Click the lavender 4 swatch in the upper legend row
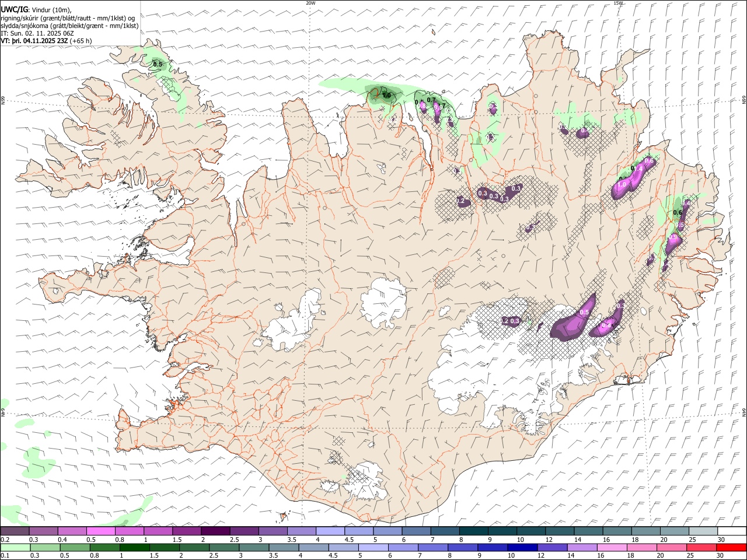The image size is (747, 560). [x=330, y=531]
